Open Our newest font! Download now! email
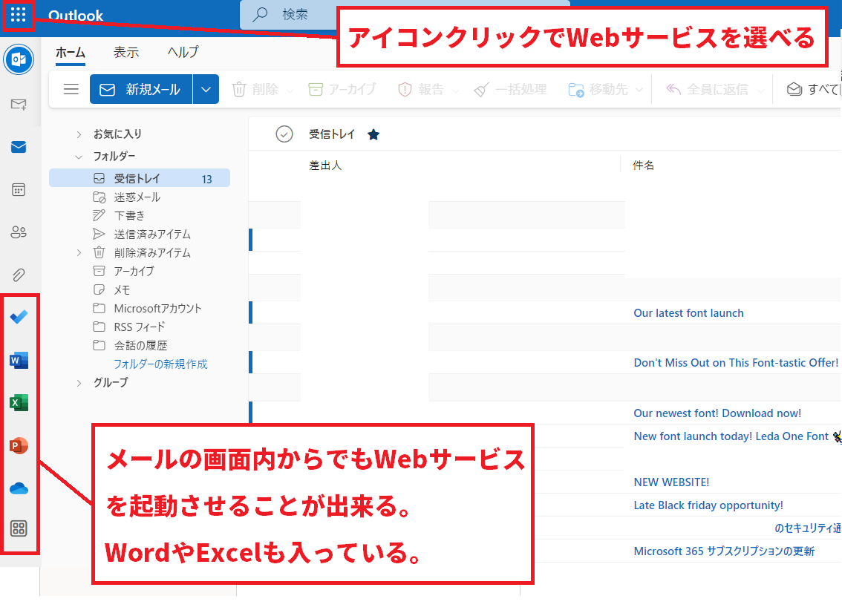This screenshot has height=616, width=842. pyautogui.click(x=717, y=413)
